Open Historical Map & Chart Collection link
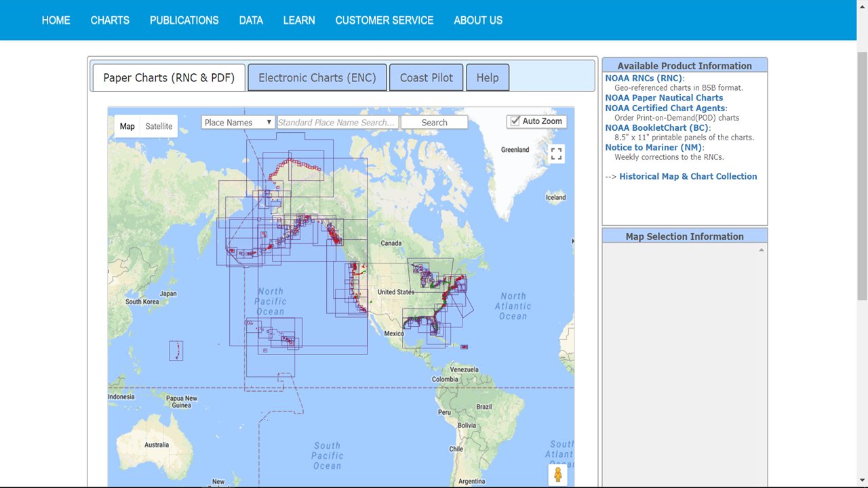This screenshot has width=868, height=488. [688, 176]
